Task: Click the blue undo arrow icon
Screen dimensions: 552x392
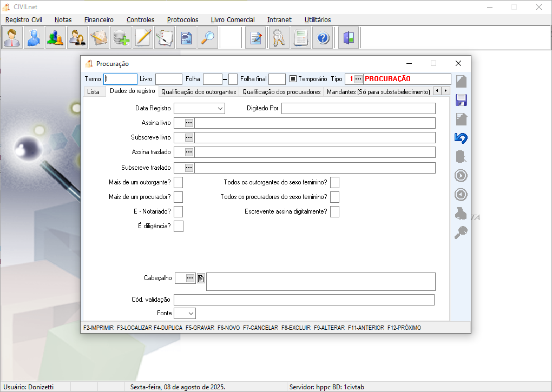Action: tap(461, 138)
